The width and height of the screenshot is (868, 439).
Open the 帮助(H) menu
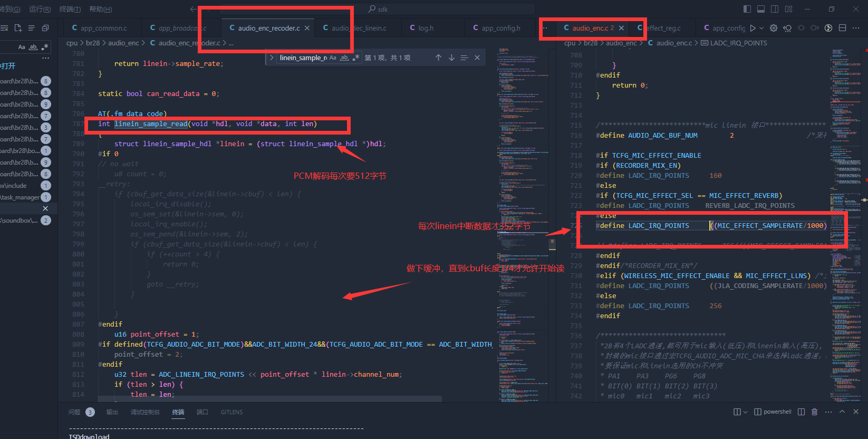[x=101, y=9]
